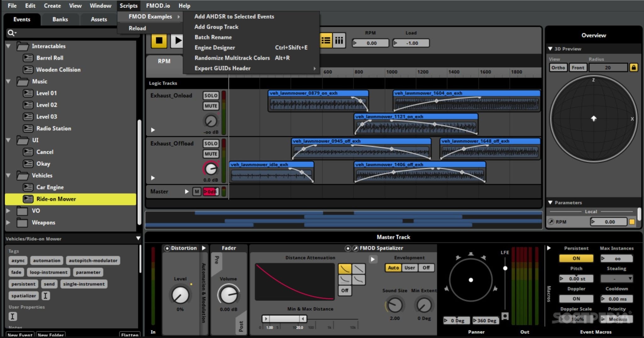Solo the Exhaust_Onload track
644x338 pixels.
(x=211, y=95)
